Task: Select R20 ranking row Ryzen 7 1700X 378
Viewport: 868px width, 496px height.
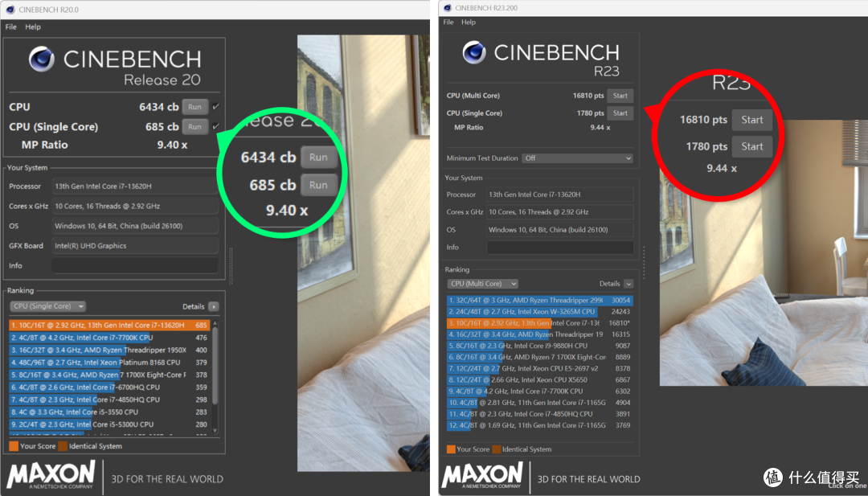Action: coord(109,375)
